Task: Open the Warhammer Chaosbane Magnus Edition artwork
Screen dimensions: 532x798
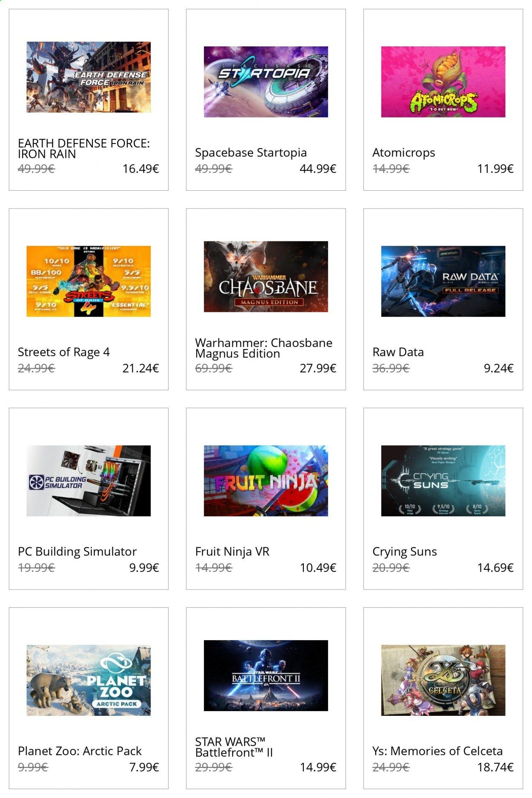Action: 266,277
